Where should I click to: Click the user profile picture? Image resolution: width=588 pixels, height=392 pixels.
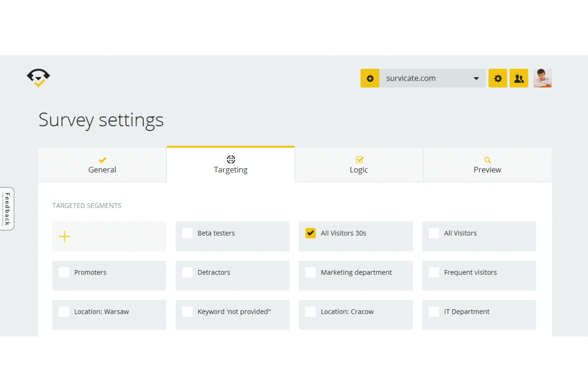coord(543,78)
